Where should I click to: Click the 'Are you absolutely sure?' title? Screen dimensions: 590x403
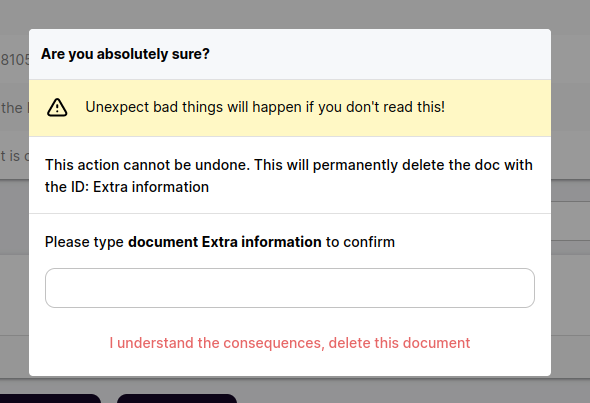tap(125, 54)
